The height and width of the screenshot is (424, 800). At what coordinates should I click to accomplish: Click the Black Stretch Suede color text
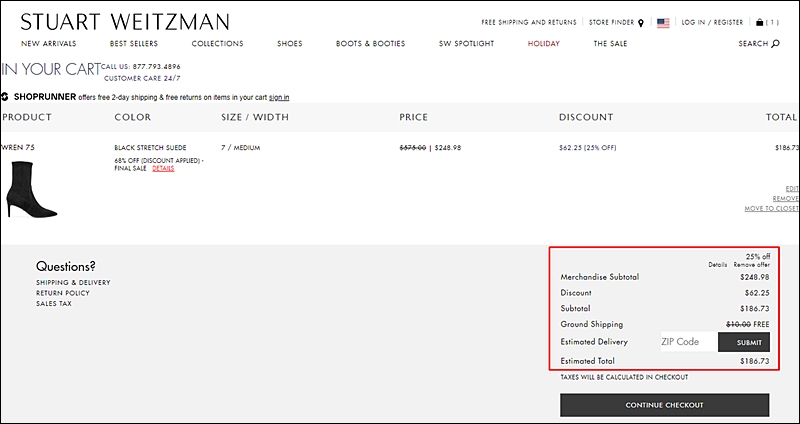(151, 148)
